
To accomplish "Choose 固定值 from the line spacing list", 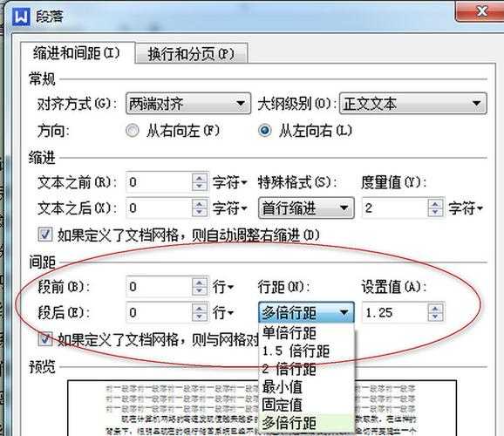I will click(306, 405).
